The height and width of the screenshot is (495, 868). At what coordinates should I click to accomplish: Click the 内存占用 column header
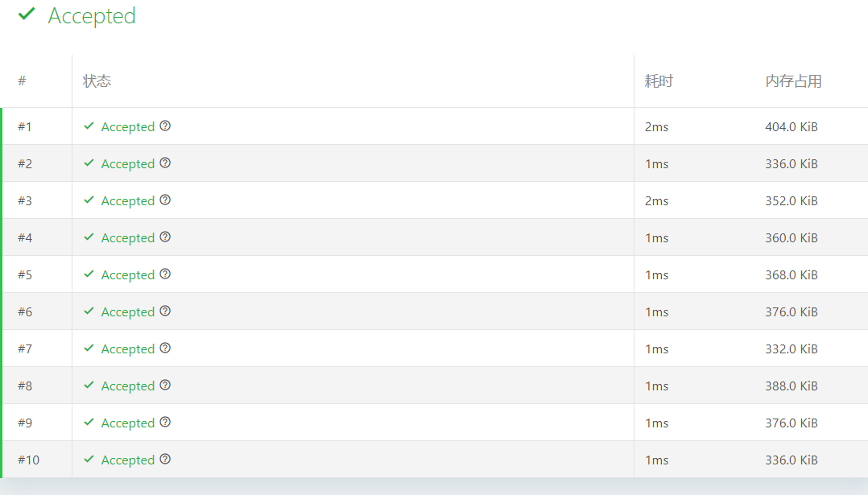point(793,81)
